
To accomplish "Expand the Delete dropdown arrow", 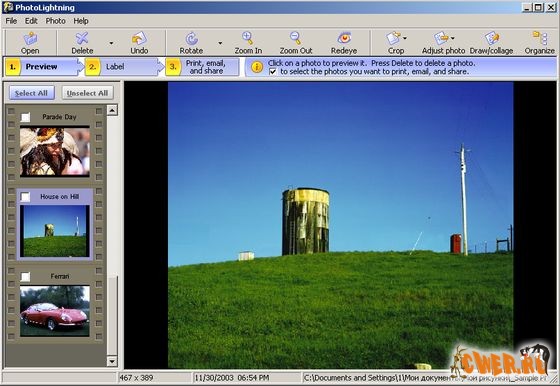I will pyautogui.click(x=111, y=43).
